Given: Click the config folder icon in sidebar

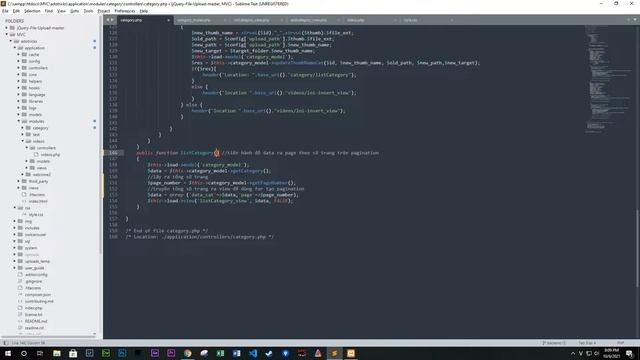Looking at the screenshot, I should (24, 61).
